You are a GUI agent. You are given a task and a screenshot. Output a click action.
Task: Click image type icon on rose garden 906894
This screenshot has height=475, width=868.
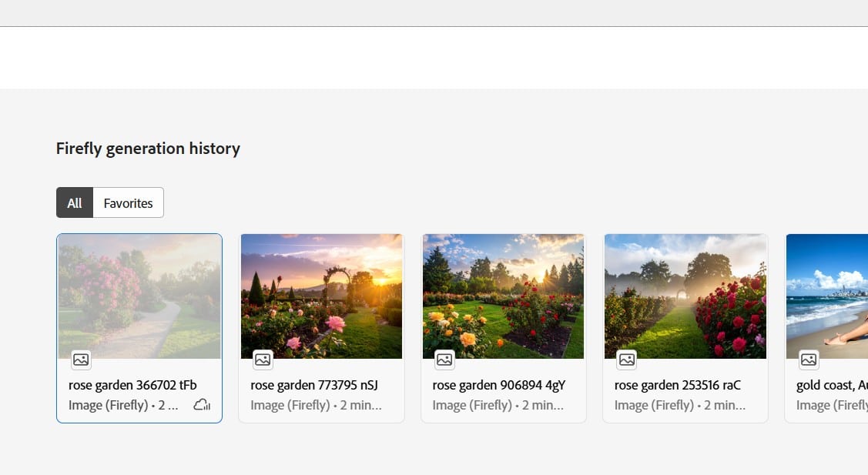click(444, 360)
